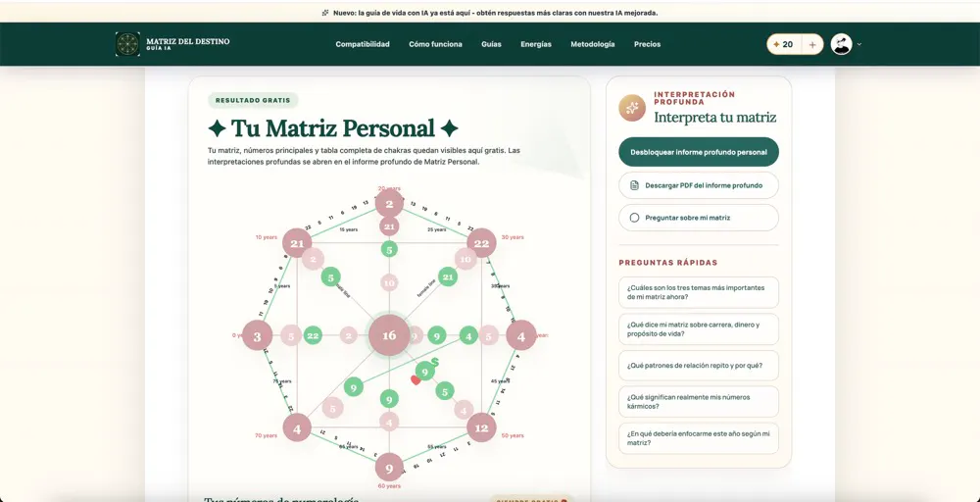Click the user avatar picture
980x502 pixels.
point(841,44)
